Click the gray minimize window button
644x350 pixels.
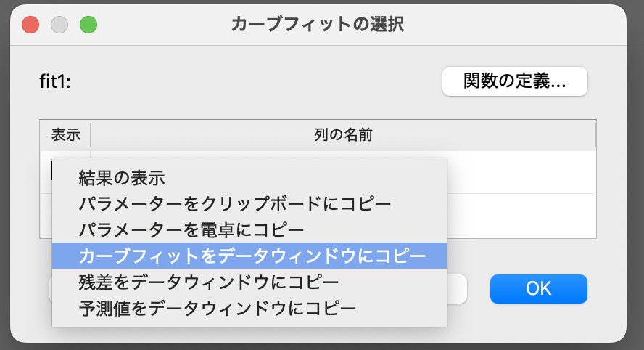click(x=59, y=25)
